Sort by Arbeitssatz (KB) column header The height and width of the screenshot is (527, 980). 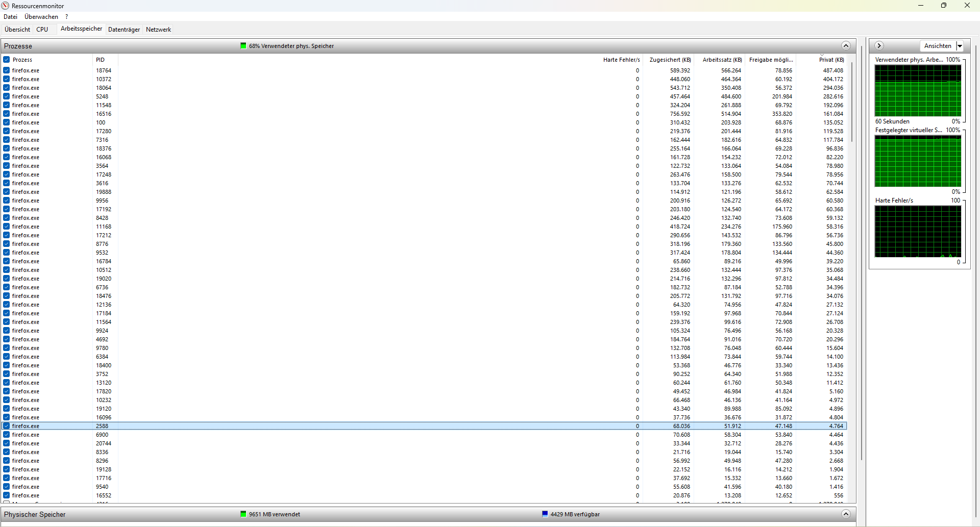[722, 60]
